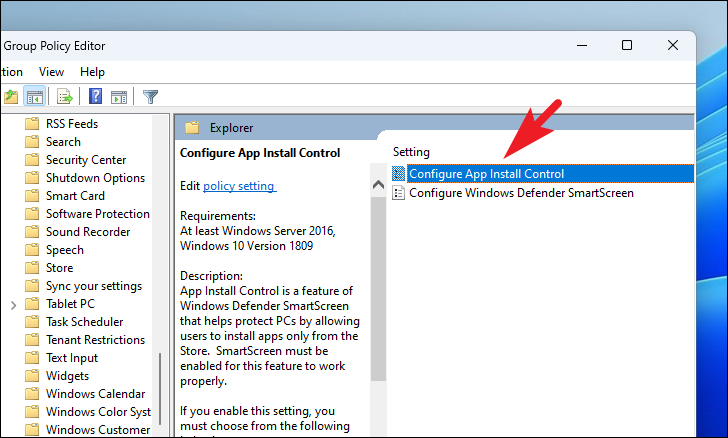728x438 pixels.
Task: Click the Configure App Install Control policy icon
Action: coord(399,174)
